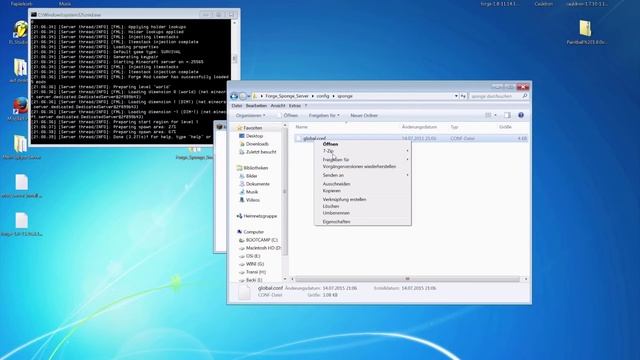This screenshot has width=640, height=360.
Task: Select Videos library
Action: (253, 200)
